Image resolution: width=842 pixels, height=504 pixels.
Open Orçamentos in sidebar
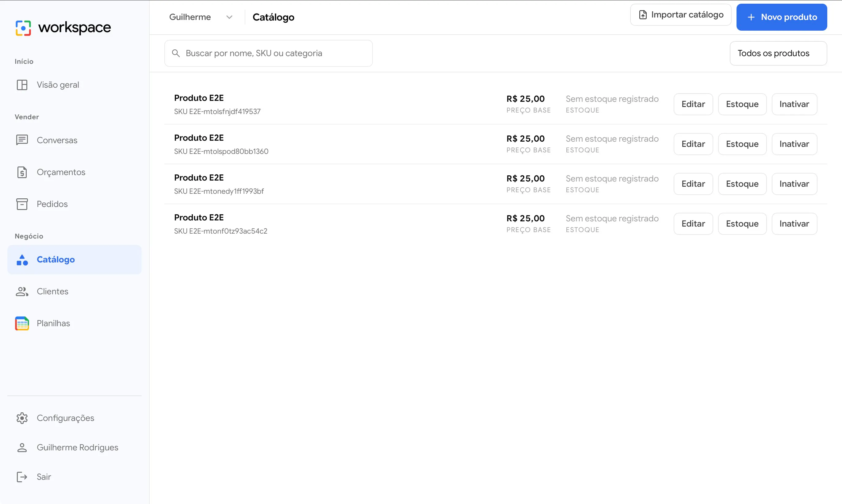[x=75, y=172]
